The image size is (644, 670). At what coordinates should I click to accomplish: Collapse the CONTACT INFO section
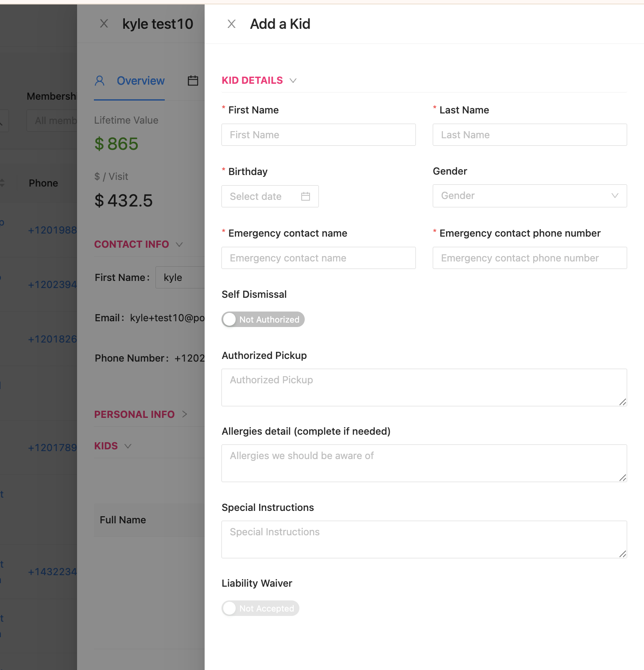click(x=179, y=245)
